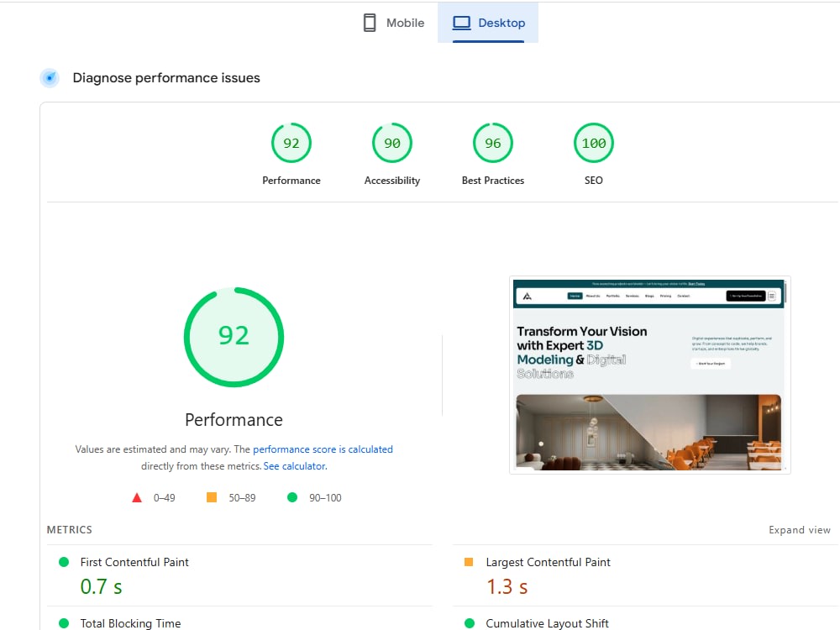Image resolution: width=840 pixels, height=630 pixels.
Task: Click the mobile phone icon
Action: (370, 23)
